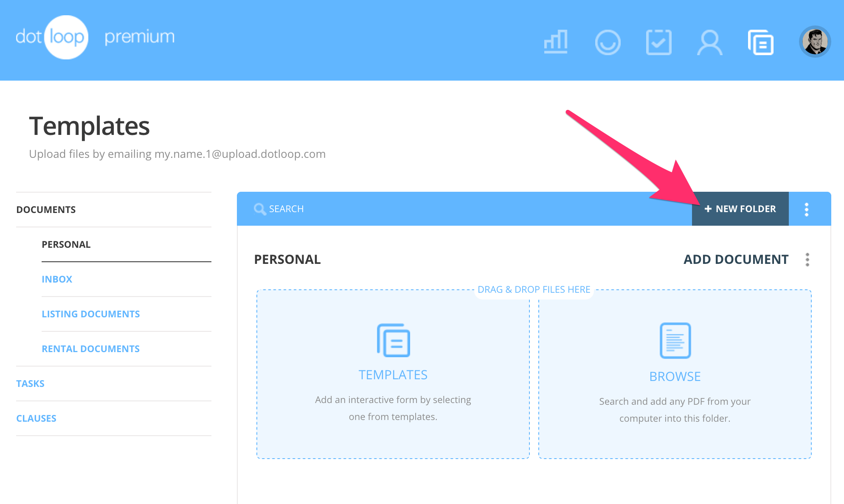Open the Listing Documents folder
This screenshot has width=844, height=504.
coord(90,314)
